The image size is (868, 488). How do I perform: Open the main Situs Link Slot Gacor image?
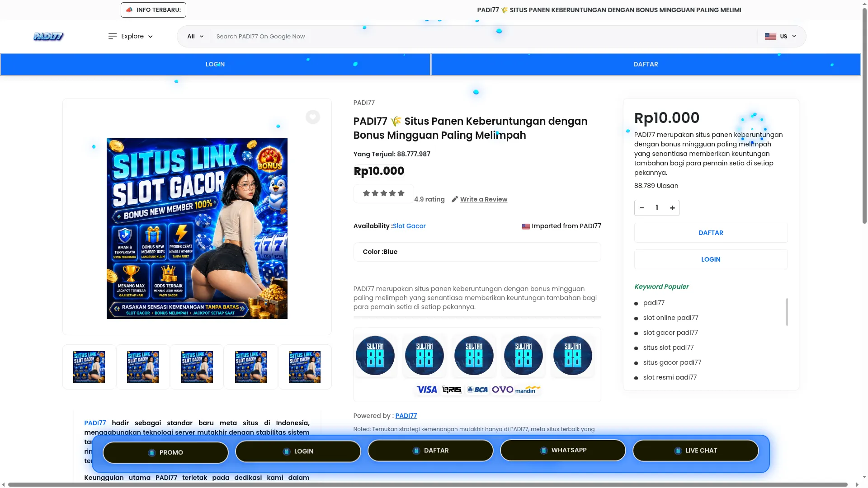(x=197, y=229)
